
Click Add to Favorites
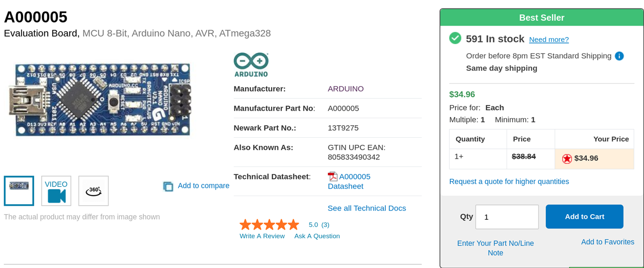[x=608, y=242]
